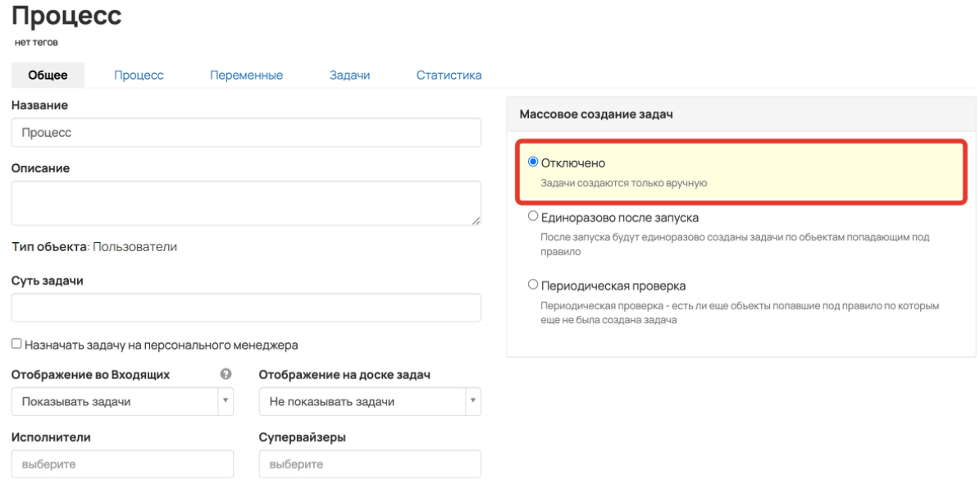Click the Суть задачи input field

pos(246,308)
